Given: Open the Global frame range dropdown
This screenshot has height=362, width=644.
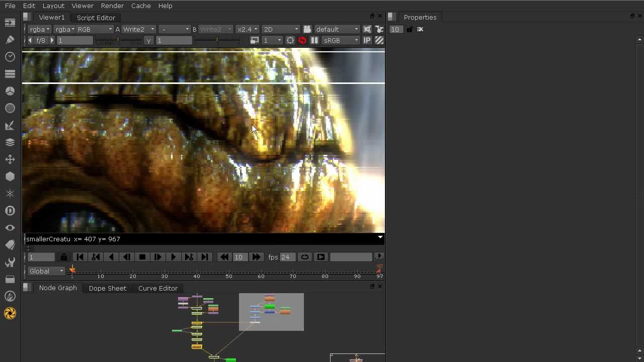Looking at the screenshot, I should pos(46,271).
